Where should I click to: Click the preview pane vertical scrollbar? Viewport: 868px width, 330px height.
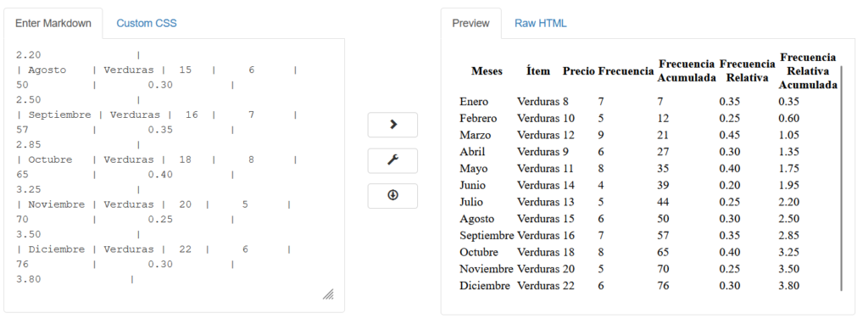click(x=841, y=178)
